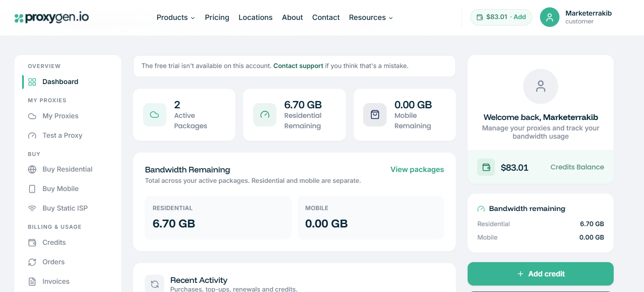Viewport: 644px width, 292px height.
Task: Click the plus icon on the Add credit button
Action: (x=520, y=274)
